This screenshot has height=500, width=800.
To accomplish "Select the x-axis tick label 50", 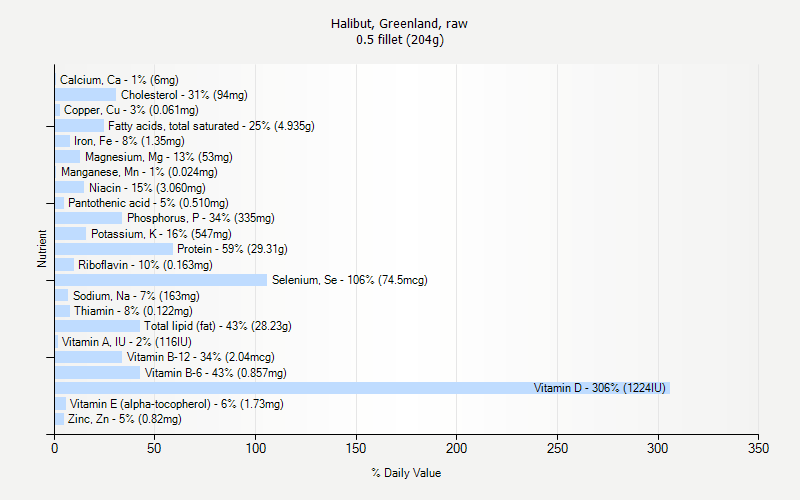I will coord(154,448).
